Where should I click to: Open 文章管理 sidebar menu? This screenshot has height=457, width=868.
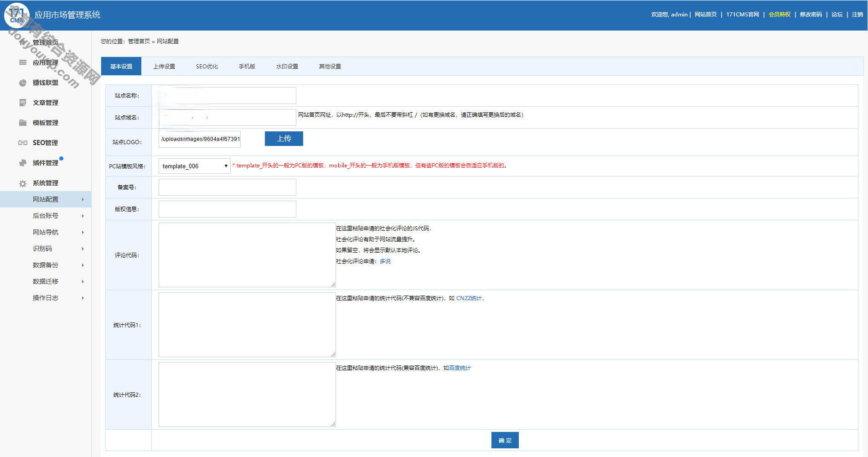coord(46,103)
